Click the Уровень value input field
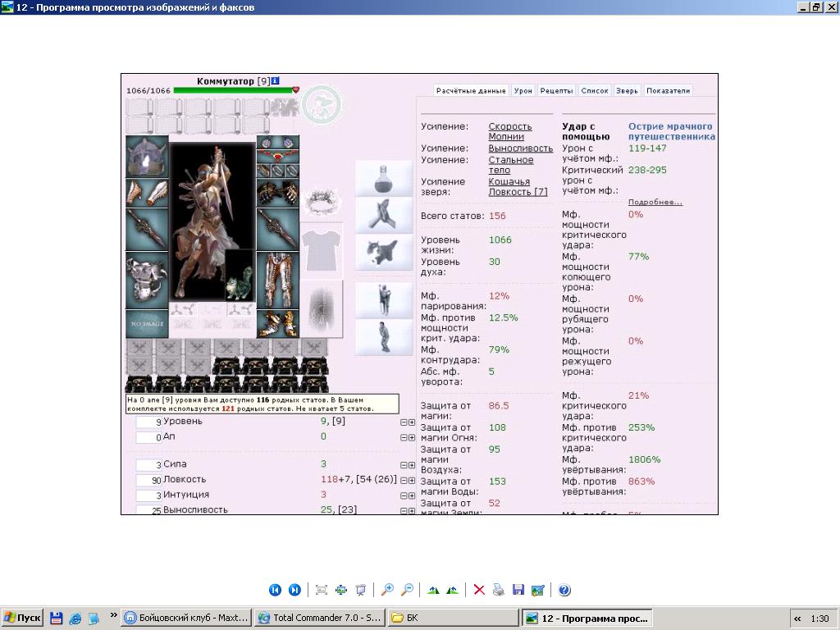This screenshot has height=630, width=840. point(149,422)
